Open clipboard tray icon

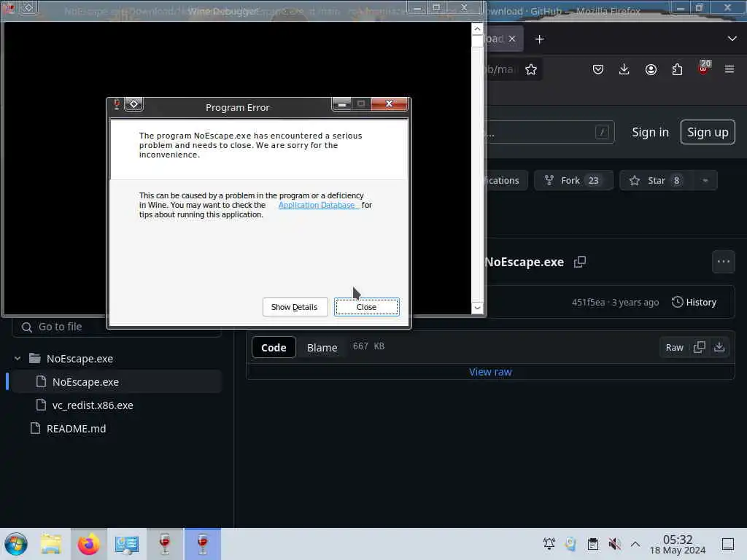pyautogui.click(x=592, y=544)
